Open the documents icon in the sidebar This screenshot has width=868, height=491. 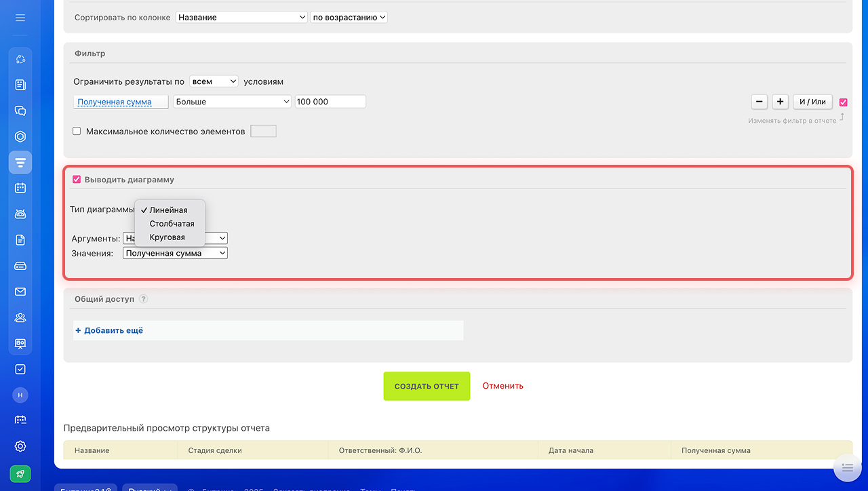click(x=20, y=239)
